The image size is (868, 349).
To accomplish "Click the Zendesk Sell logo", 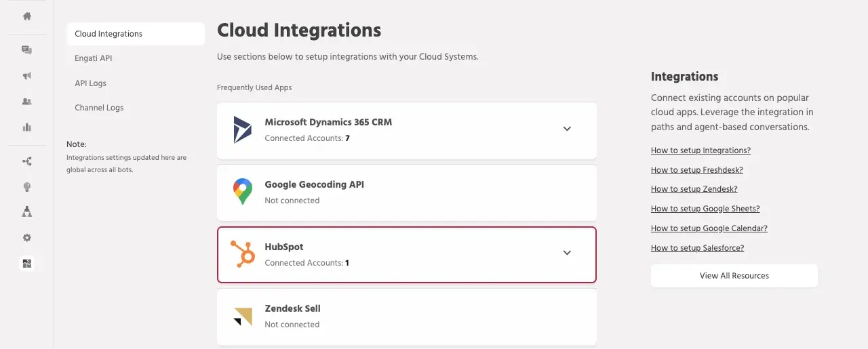I will (x=242, y=316).
